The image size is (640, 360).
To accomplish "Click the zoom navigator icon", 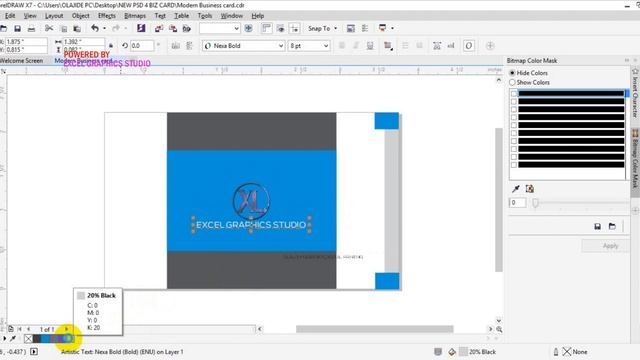I will 499,329.
